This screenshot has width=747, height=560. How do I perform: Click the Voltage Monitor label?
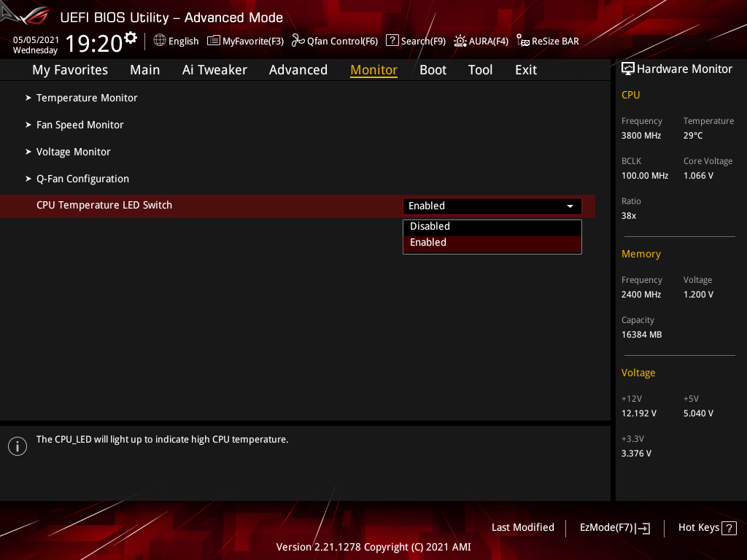pos(74,152)
